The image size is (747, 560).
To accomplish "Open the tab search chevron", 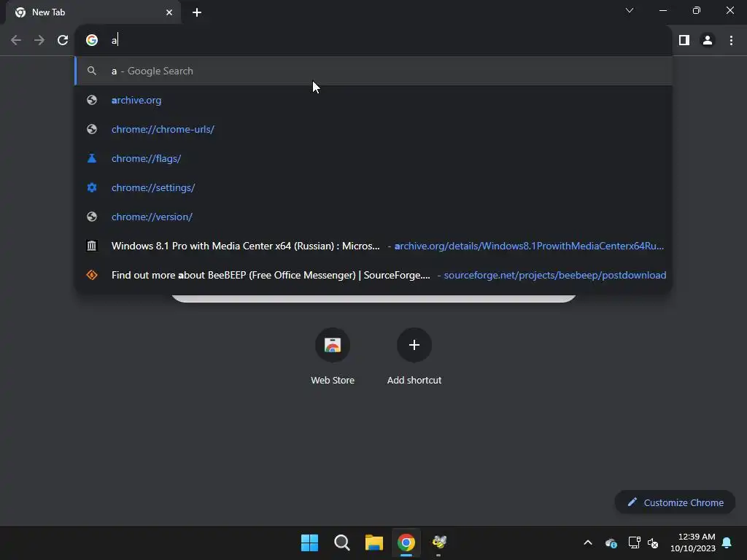I will (630, 10).
